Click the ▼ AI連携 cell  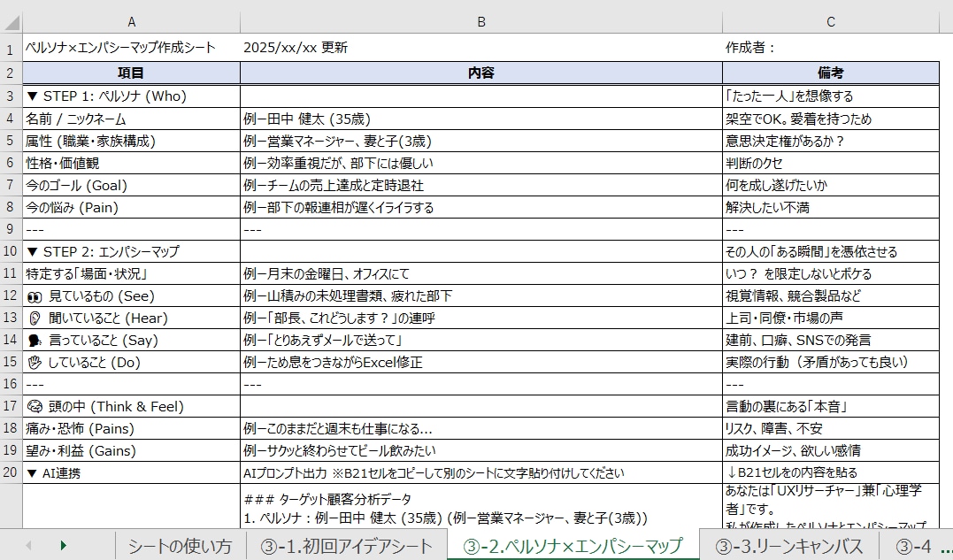[131, 472]
